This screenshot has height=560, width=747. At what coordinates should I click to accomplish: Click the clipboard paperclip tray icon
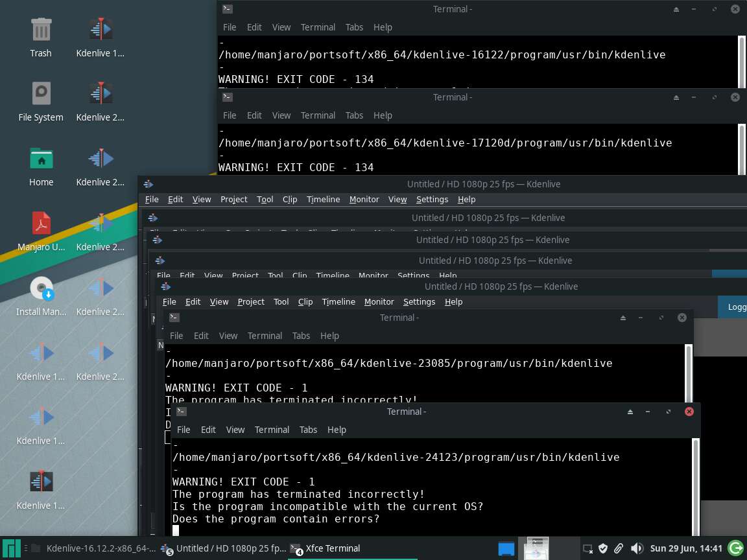pyautogui.click(x=619, y=548)
